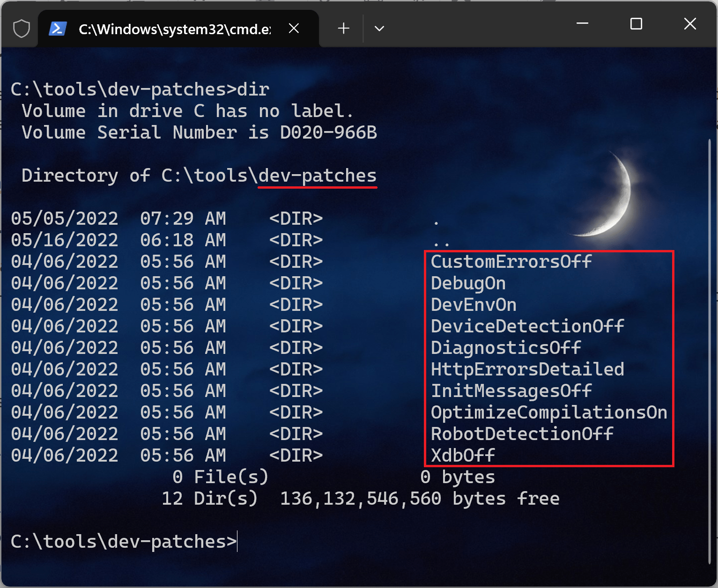Click the InitMessagesOff directory name

coord(511,391)
